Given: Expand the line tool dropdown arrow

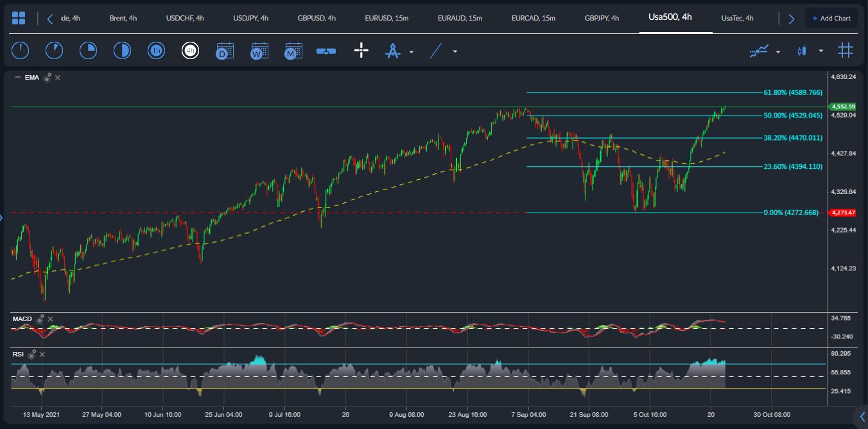Looking at the screenshot, I should (x=455, y=51).
